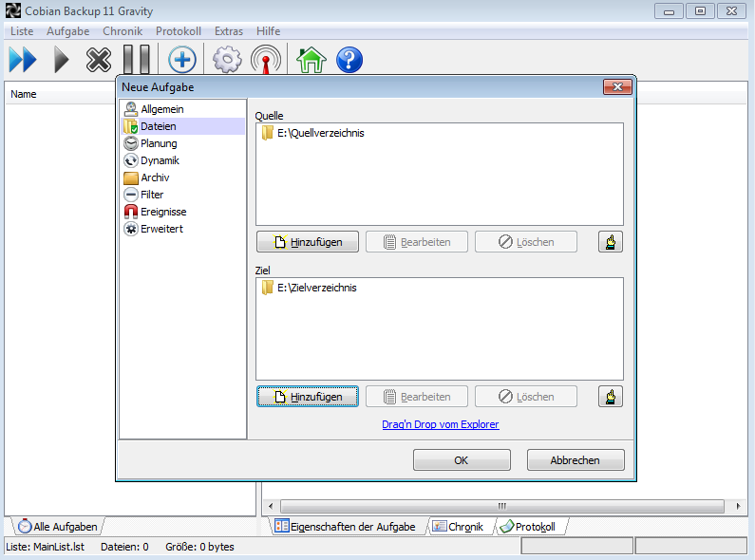Screen dimensions: 755x560
Task: Follow Drag'n Drop vom Explorer link
Action: pyautogui.click(x=440, y=424)
